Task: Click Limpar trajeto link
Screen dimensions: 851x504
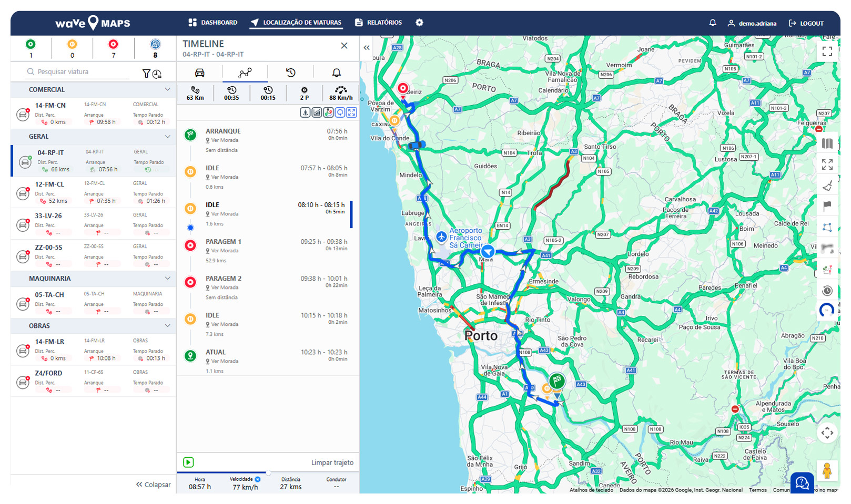Action: [x=332, y=462]
